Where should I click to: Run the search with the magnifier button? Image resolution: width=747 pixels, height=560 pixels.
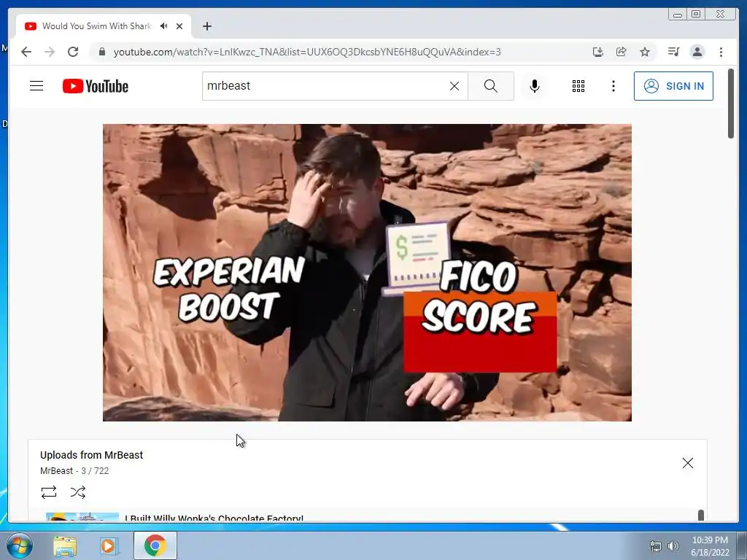491,86
